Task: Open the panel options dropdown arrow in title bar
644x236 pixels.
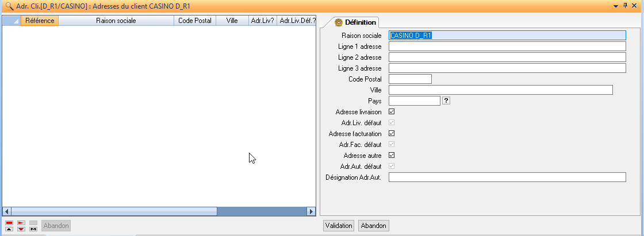Action: 616,6
